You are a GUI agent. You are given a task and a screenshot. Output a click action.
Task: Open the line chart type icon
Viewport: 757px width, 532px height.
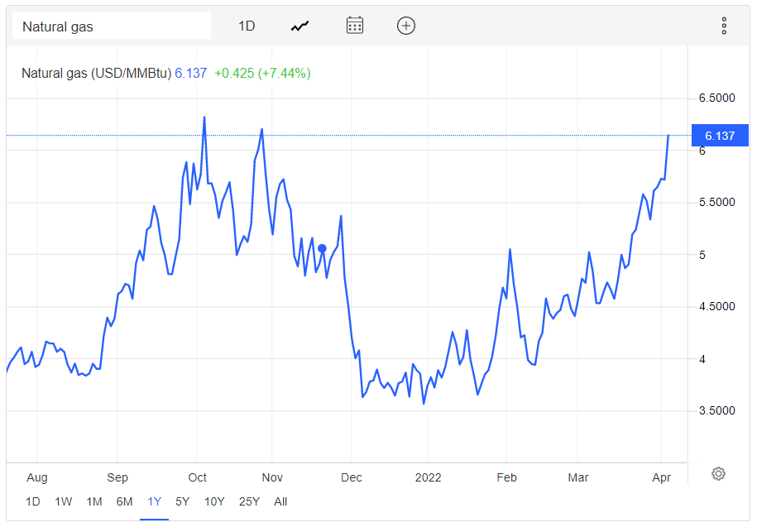point(299,26)
